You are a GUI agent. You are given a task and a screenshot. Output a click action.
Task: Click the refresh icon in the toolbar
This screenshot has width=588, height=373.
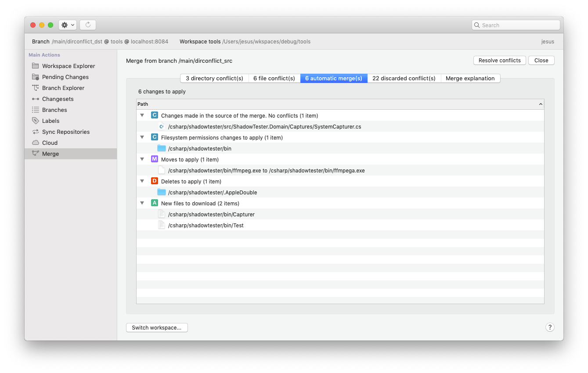[x=87, y=25]
